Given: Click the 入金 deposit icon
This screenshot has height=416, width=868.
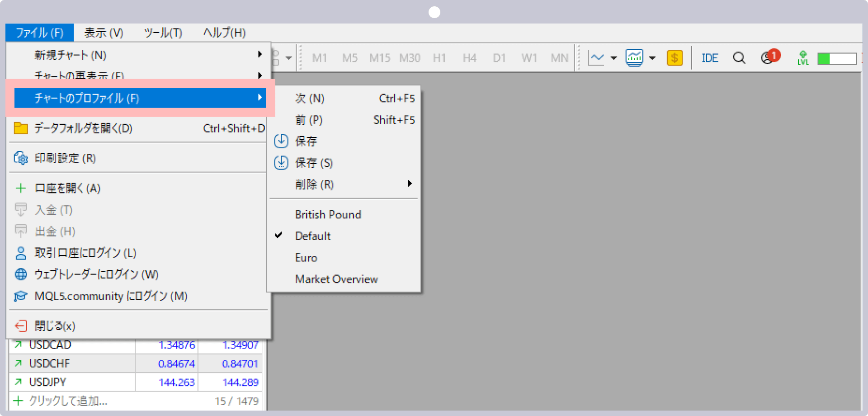Looking at the screenshot, I should click(21, 209).
